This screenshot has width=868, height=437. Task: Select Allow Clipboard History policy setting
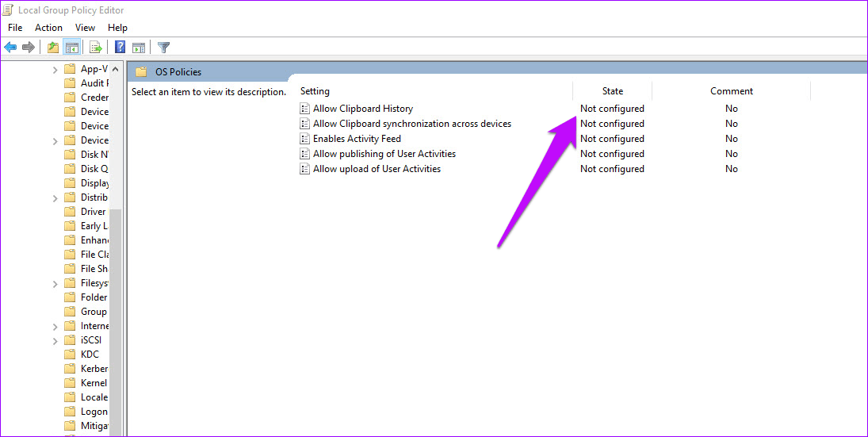(362, 109)
